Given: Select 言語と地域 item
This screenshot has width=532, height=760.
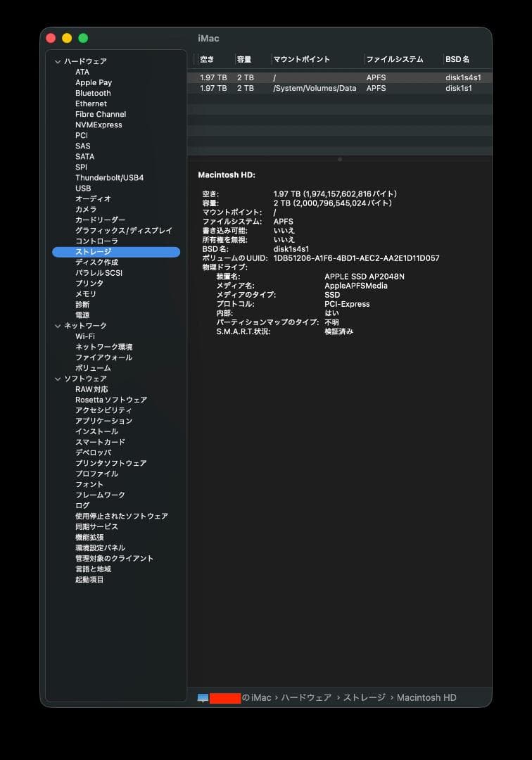Looking at the screenshot, I should coord(93,569).
